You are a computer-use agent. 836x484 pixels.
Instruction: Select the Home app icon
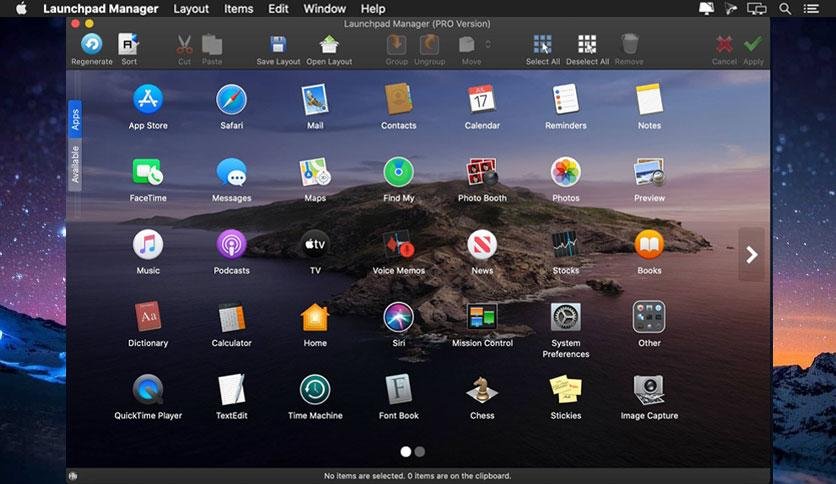click(315, 317)
